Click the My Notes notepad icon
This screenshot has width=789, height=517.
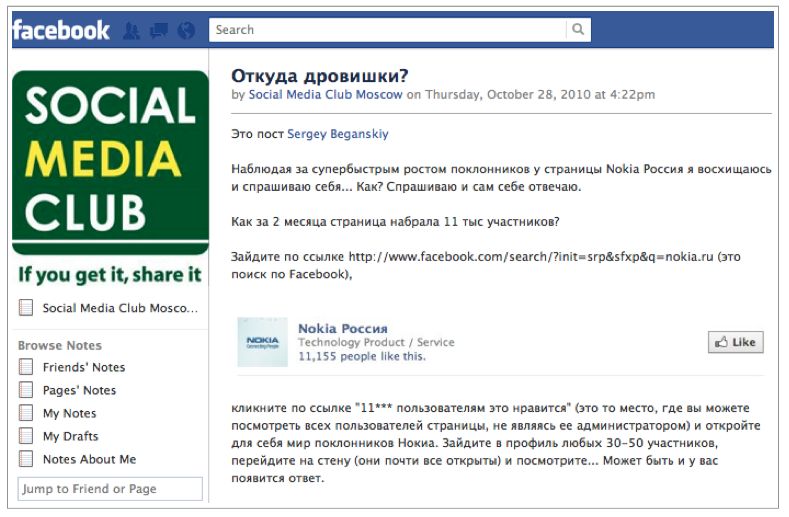coord(26,413)
